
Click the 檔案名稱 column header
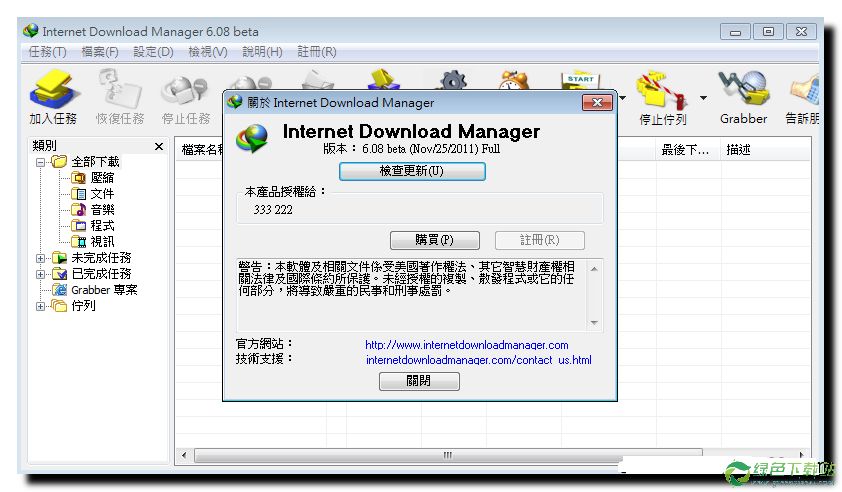point(201,150)
